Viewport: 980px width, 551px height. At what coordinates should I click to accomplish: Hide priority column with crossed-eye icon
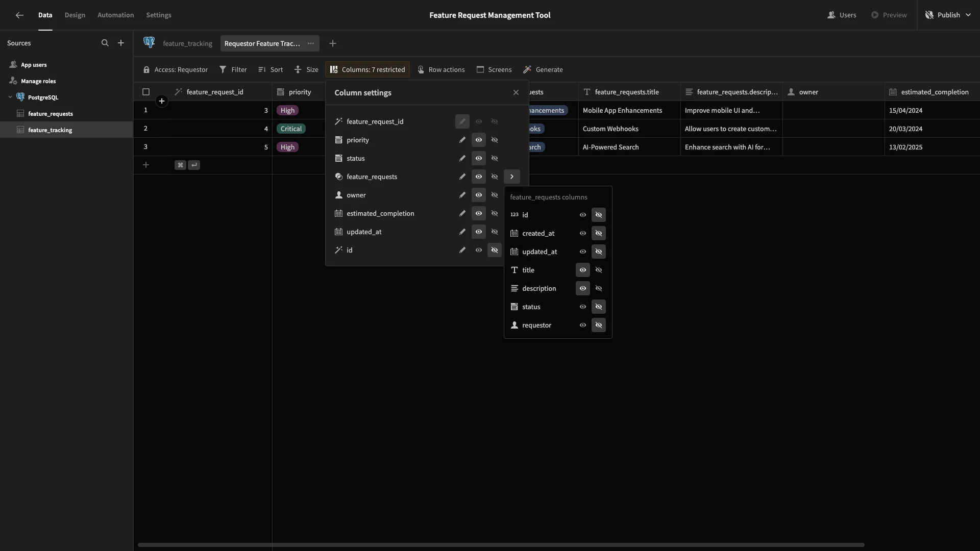click(495, 140)
